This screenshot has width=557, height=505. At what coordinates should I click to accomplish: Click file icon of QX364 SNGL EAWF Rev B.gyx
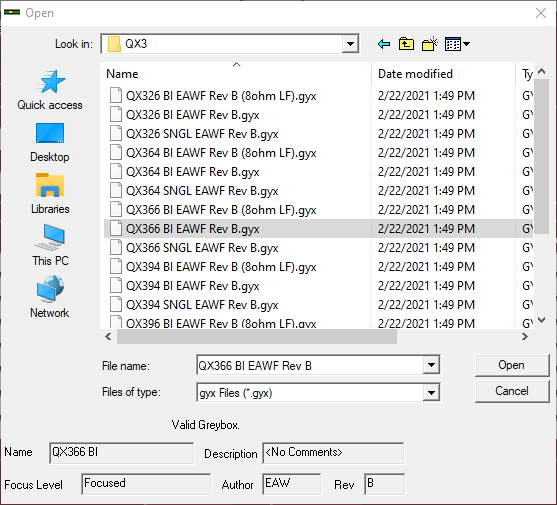pos(116,191)
